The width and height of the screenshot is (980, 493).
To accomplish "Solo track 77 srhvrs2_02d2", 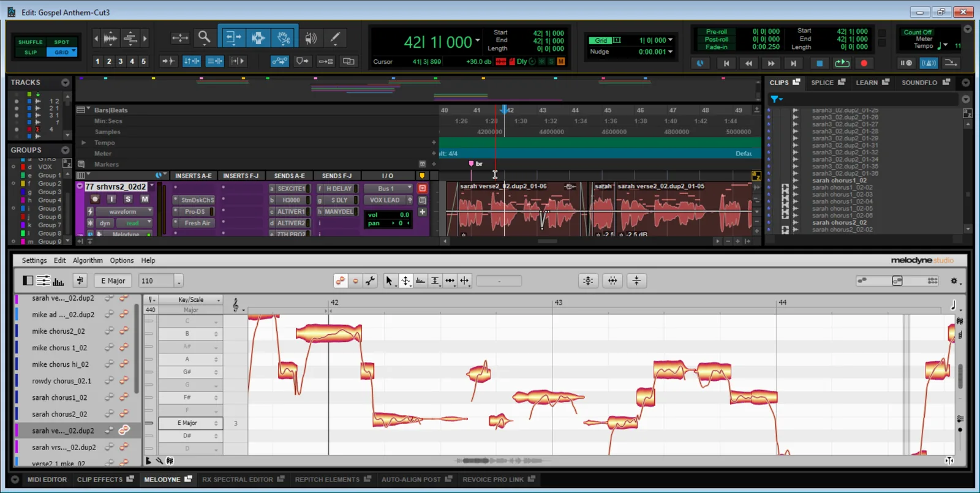I will 128,199.
